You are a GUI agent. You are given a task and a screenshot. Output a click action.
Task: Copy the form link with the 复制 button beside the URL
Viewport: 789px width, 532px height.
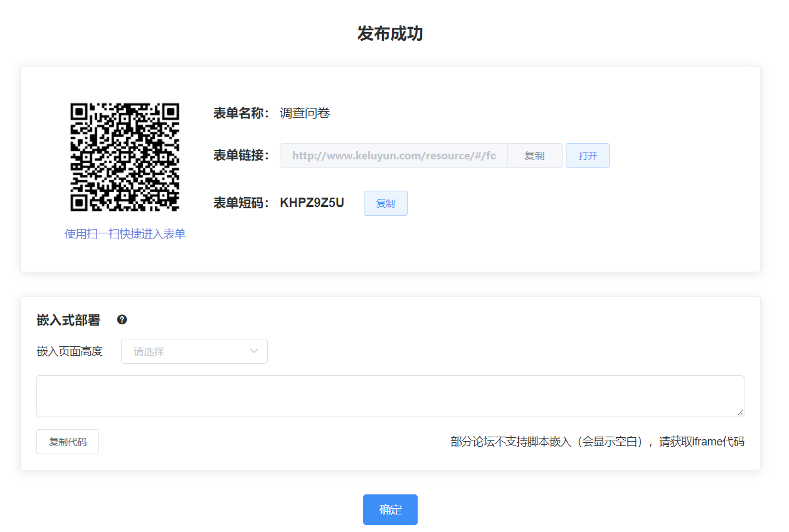[x=534, y=156]
